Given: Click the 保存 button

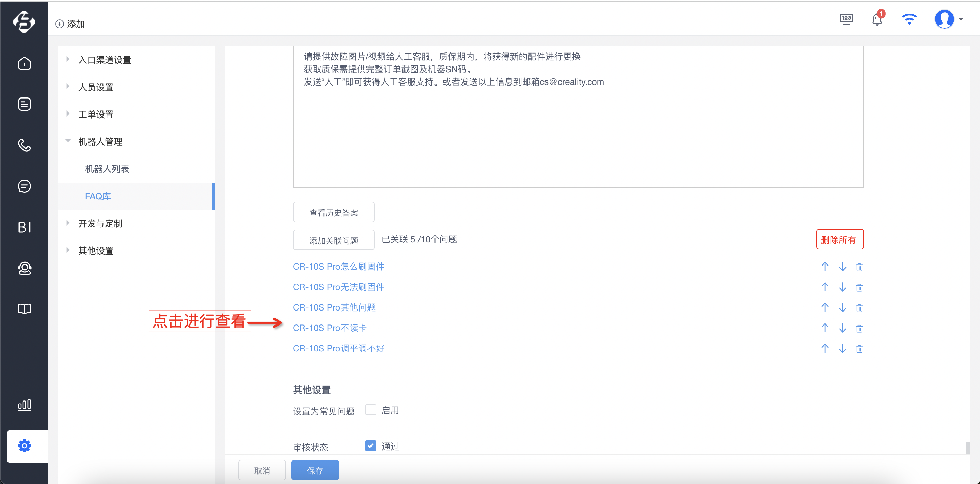Looking at the screenshot, I should click(315, 470).
